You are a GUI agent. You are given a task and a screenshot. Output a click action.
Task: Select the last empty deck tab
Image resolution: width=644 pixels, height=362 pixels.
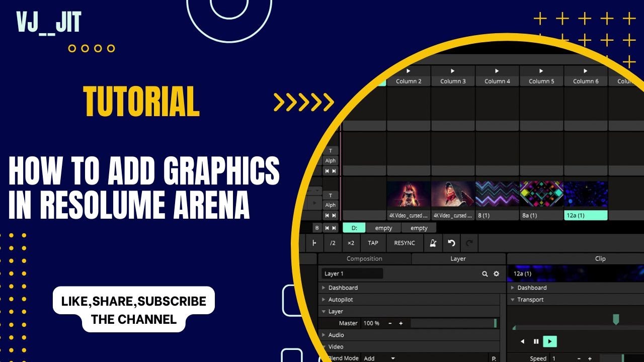point(419,228)
